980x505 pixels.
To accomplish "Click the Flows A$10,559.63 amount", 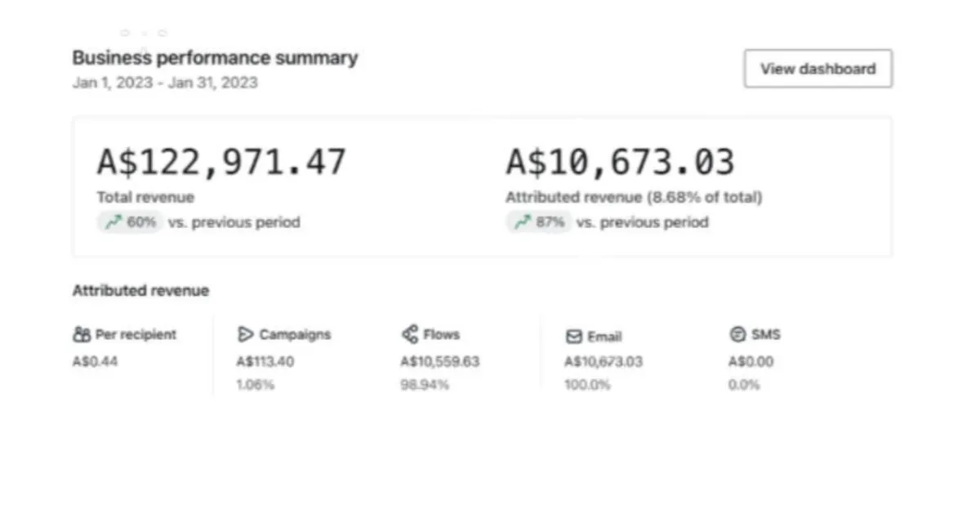I will tap(440, 362).
